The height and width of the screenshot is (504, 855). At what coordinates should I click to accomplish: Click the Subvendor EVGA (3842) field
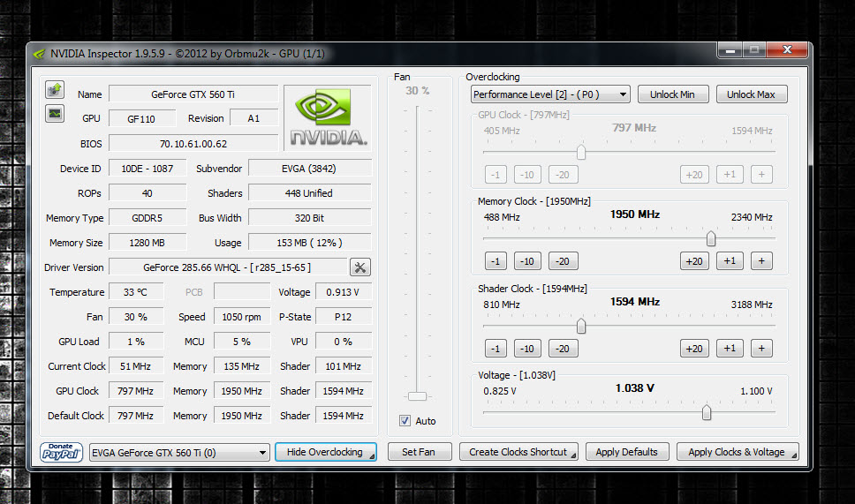click(310, 169)
